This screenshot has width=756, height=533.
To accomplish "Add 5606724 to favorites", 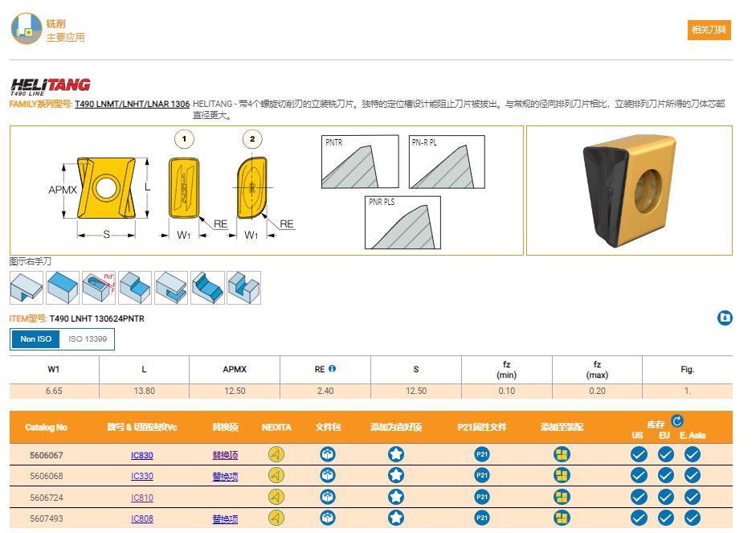I will click(x=396, y=497).
